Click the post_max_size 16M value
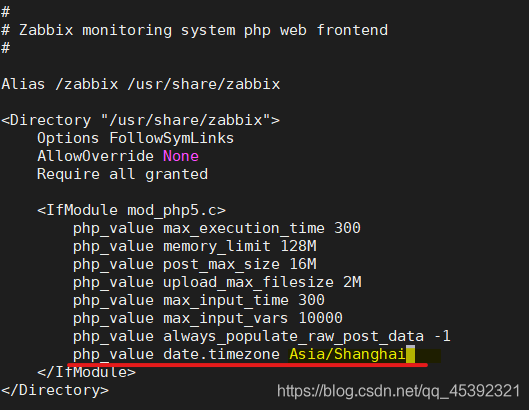 click(x=303, y=264)
